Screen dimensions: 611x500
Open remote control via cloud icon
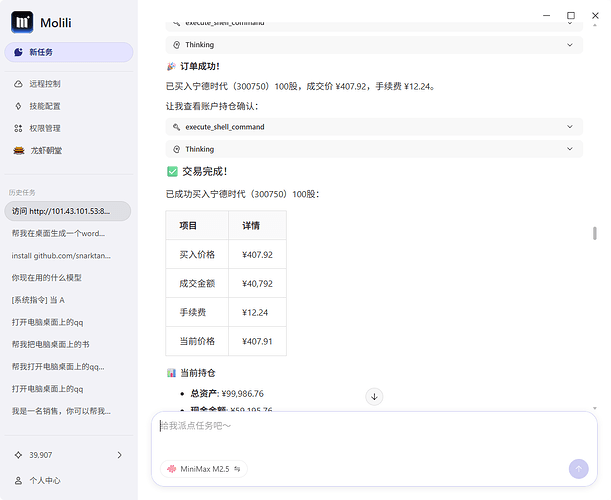pos(18,84)
